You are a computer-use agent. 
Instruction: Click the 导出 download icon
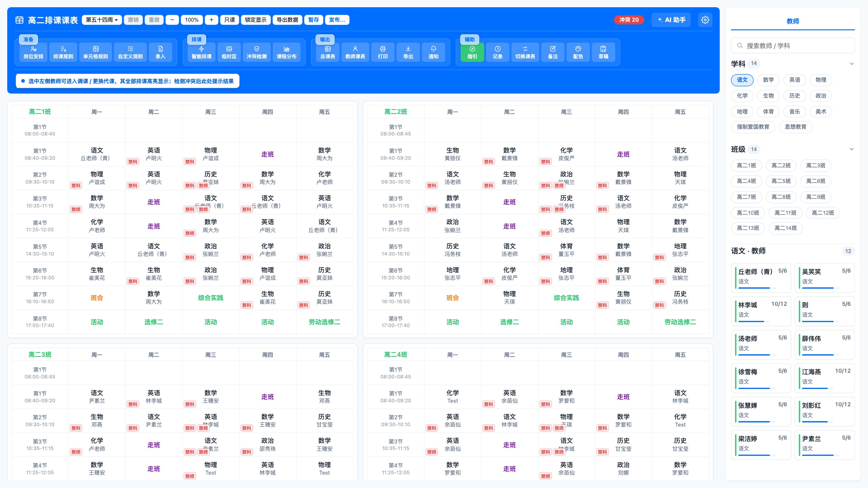[x=408, y=52]
